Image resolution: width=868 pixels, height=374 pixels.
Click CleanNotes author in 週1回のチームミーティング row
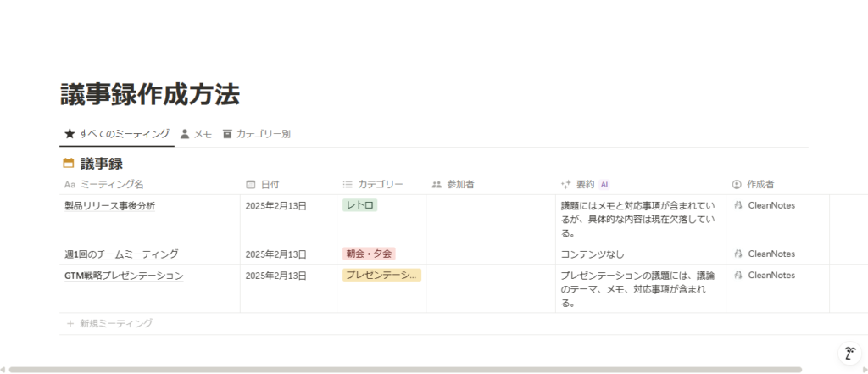coord(771,254)
